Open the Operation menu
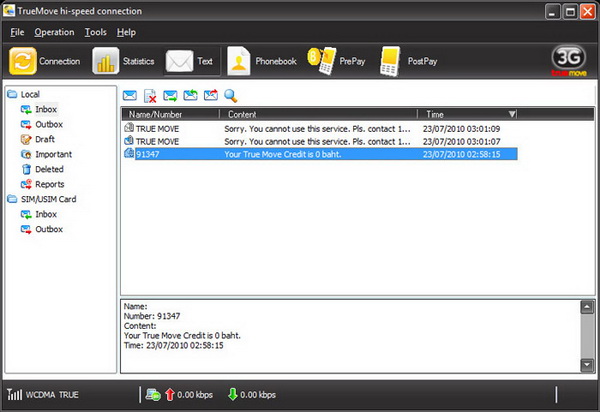This screenshot has height=412, width=600. pyautogui.click(x=54, y=32)
